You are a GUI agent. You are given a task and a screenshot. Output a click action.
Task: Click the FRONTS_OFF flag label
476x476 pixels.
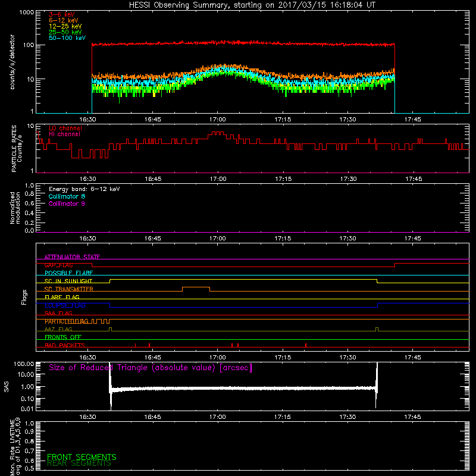coord(63,337)
